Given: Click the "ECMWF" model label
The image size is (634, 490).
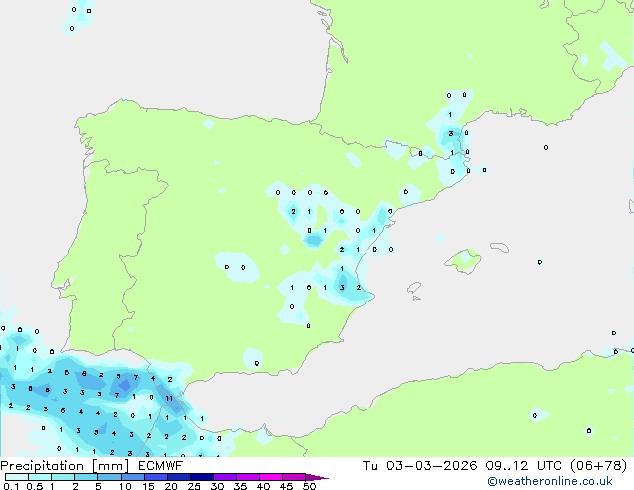Looking at the screenshot, I should click(161, 466).
